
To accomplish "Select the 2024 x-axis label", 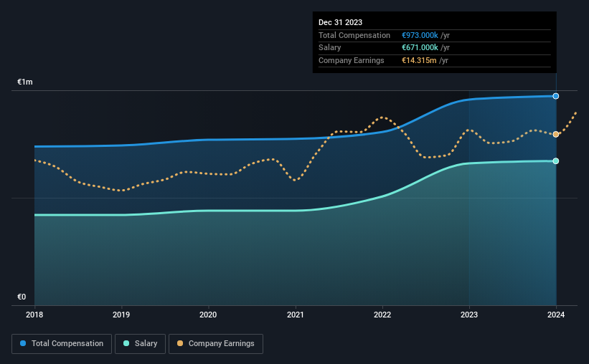I will (x=555, y=315).
